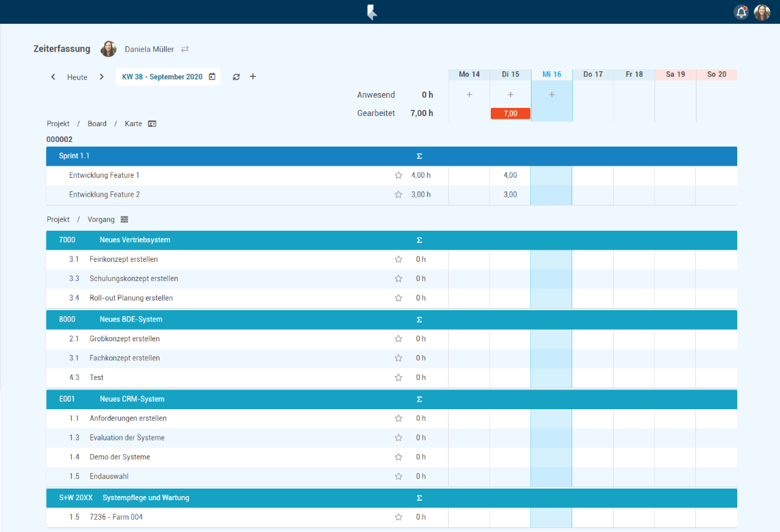
Task: Click the app logo in the top bar
Action: [x=371, y=12]
